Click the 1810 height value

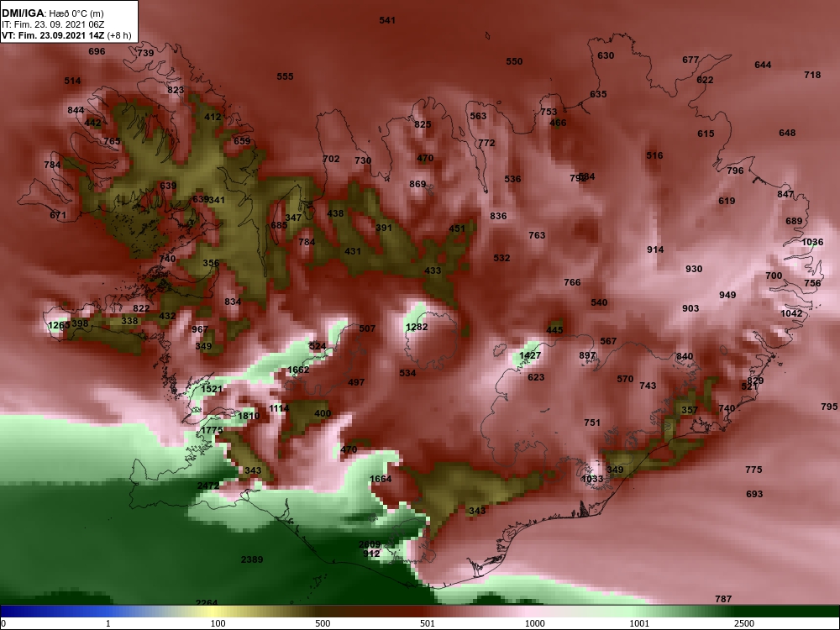pyautogui.click(x=249, y=416)
